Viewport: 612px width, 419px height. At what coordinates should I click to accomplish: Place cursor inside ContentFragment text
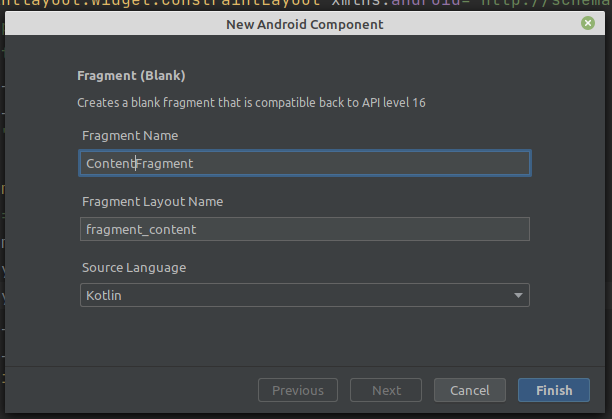(x=140, y=163)
